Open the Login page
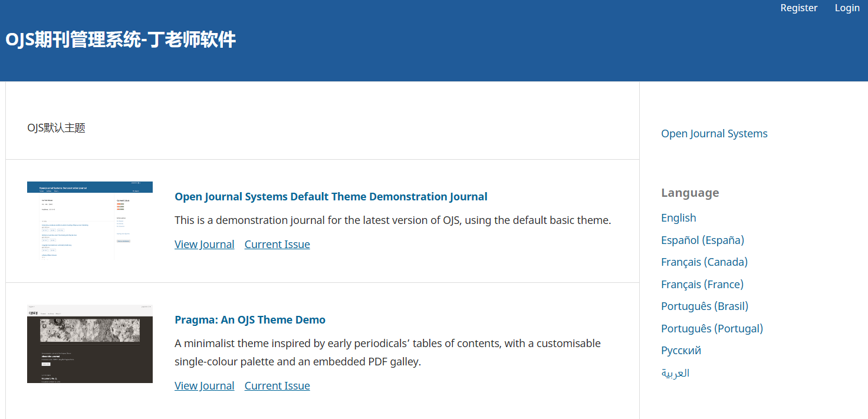 pyautogui.click(x=847, y=8)
